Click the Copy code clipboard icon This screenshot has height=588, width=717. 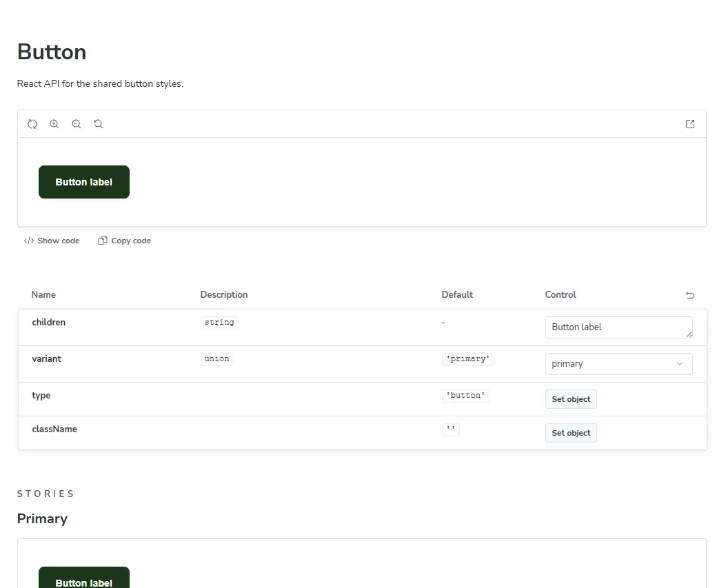(x=103, y=241)
